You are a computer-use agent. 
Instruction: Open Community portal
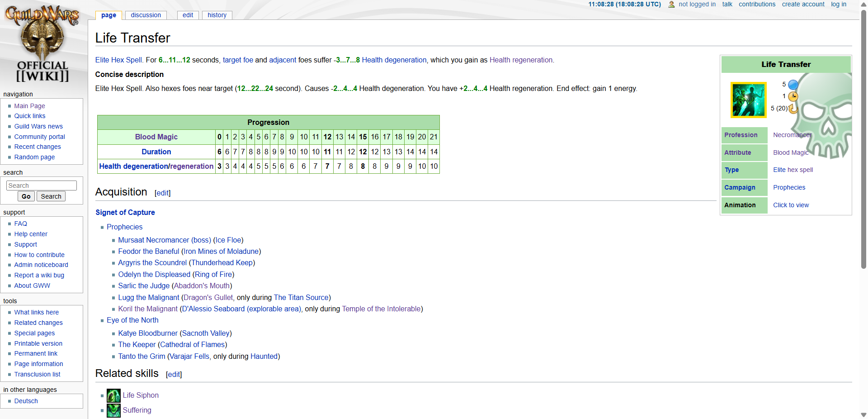pyautogui.click(x=40, y=137)
